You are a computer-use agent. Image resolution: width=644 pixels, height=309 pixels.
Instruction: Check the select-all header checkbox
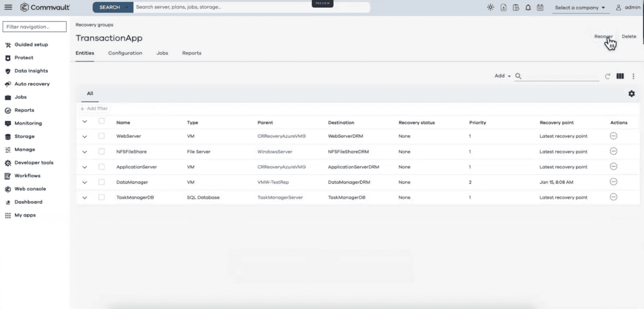pos(101,122)
